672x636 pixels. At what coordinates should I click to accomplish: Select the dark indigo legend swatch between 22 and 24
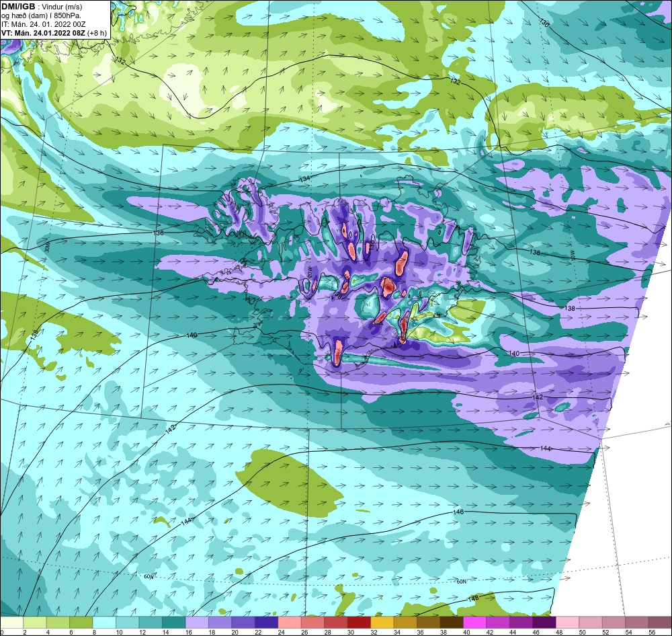pyautogui.click(x=266, y=623)
